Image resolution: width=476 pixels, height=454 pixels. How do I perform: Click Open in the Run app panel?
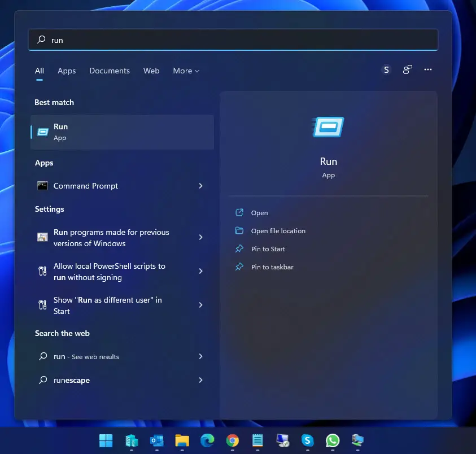pos(259,213)
